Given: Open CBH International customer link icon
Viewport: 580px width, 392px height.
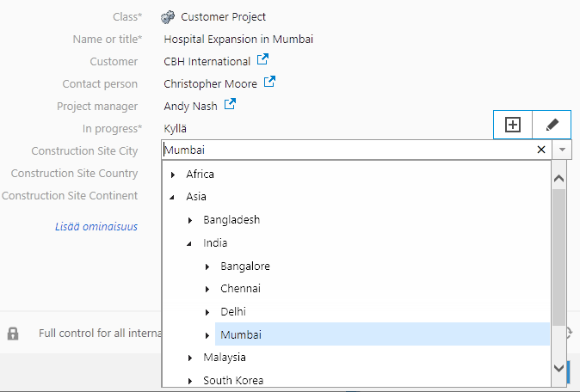Looking at the screenshot, I should [263, 61].
